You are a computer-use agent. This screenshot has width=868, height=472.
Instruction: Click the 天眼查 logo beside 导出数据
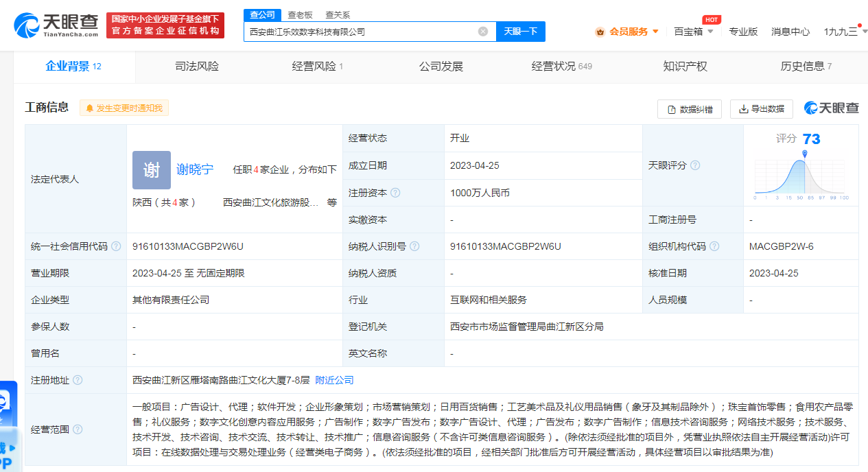pos(831,108)
